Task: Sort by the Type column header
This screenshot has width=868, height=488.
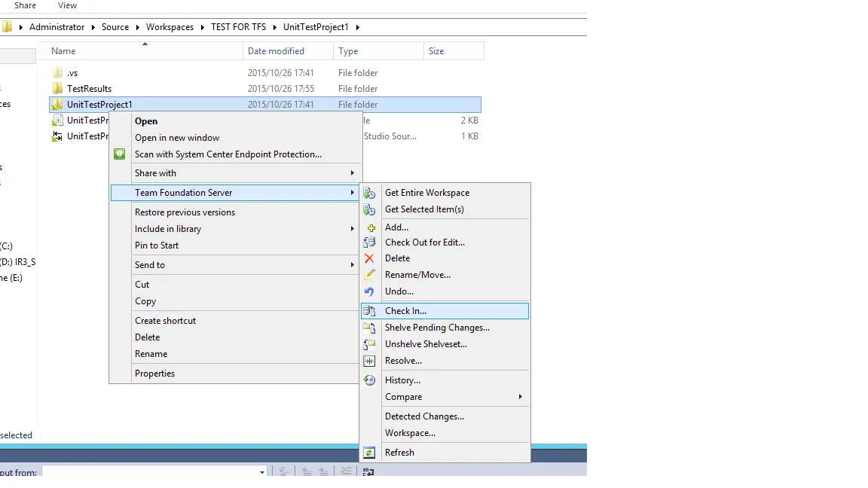Action: pos(379,51)
